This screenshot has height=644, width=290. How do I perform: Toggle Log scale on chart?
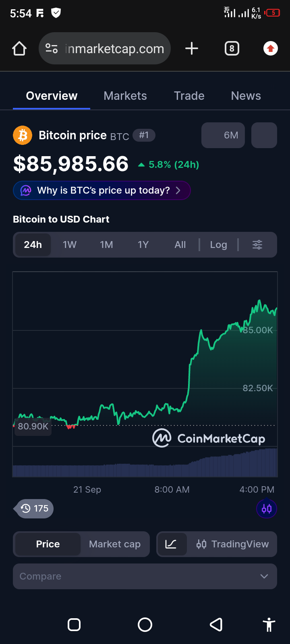click(219, 245)
